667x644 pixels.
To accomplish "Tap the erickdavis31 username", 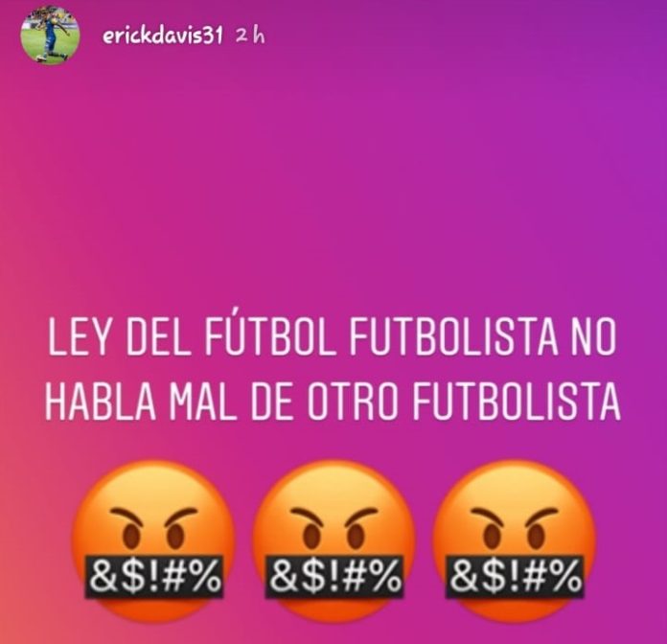I will [x=163, y=36].
